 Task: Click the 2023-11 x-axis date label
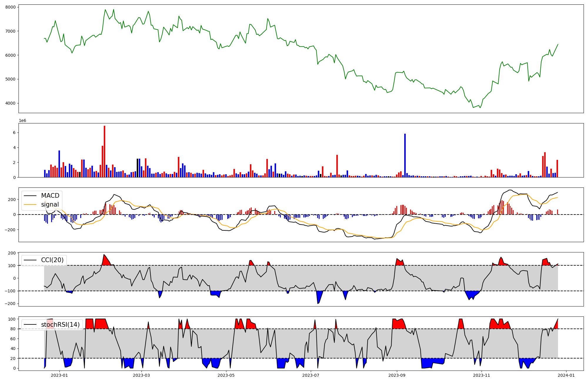click(482, 375)
